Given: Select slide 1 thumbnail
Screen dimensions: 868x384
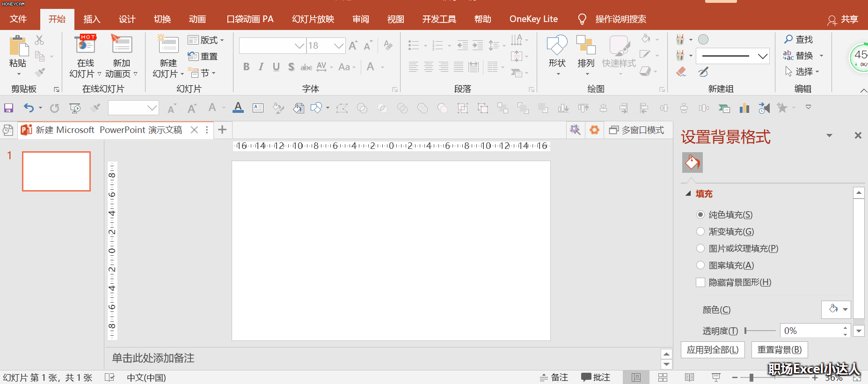Looking at the screenshot, I should [56, 171].
